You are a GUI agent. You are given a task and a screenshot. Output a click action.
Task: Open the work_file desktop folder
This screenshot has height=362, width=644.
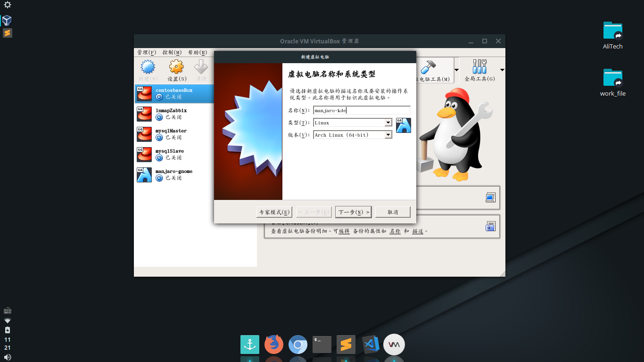613,78
